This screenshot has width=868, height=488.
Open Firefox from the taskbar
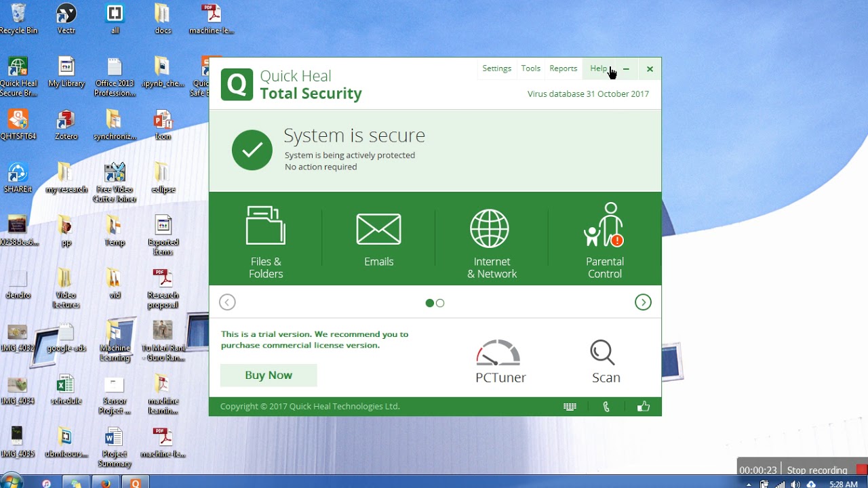[x=105, y=483]
